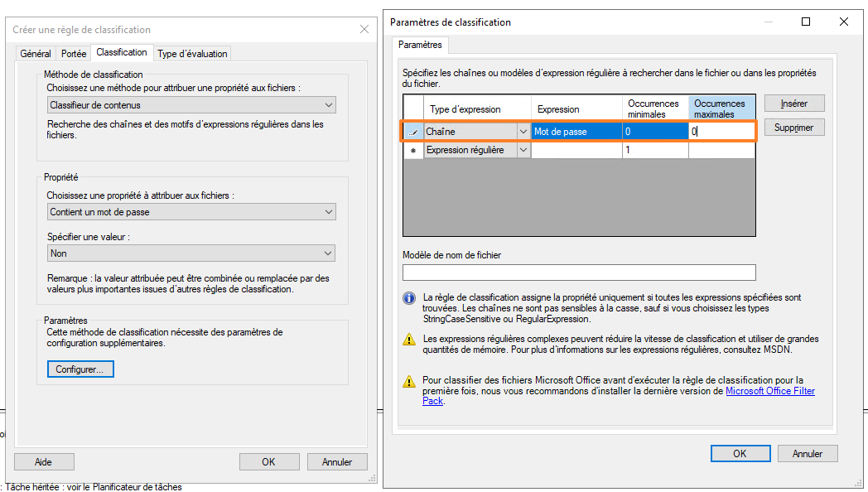Click the pencil row indicator beside Chaîne

[x=412, y=131]
